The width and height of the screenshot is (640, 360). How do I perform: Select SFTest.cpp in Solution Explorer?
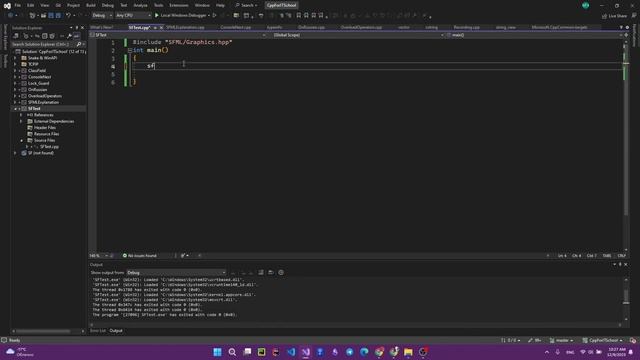[x=49, y=147]
